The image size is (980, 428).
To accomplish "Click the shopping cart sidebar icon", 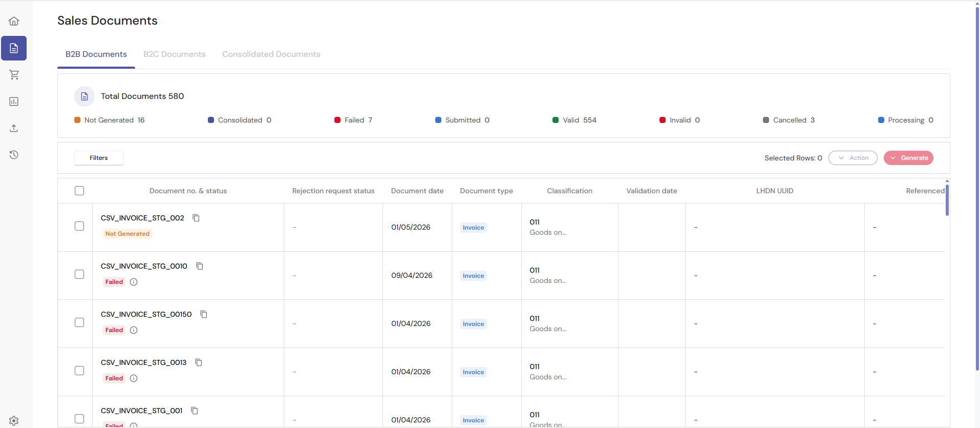I will pyautogui.click(x=14, y=75).
